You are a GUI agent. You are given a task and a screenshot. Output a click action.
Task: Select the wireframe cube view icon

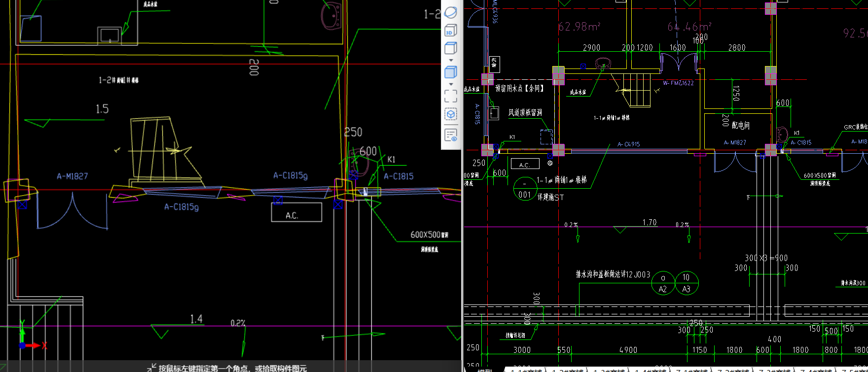451,48
